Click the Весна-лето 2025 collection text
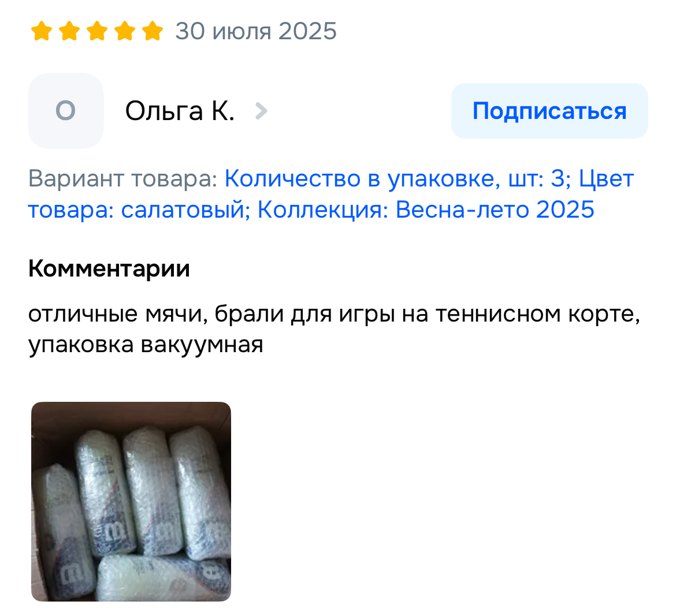Image resolution: width=676 pixels, height=616 pixels. [x=495, y=210]
